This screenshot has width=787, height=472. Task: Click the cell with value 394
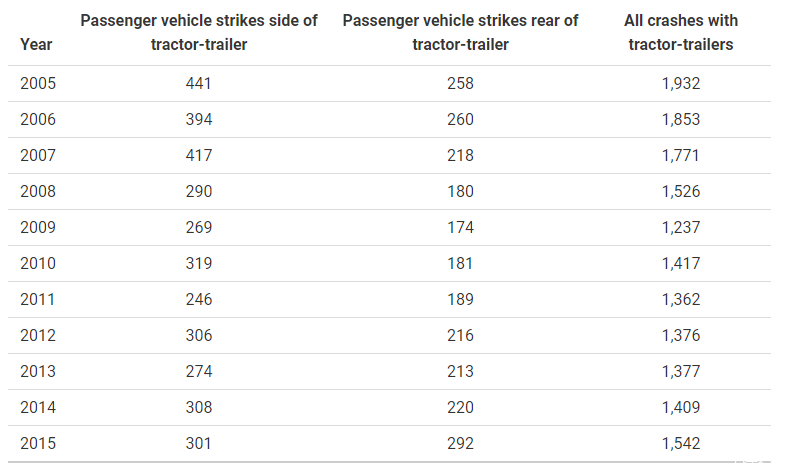click(x=198, y=120)
